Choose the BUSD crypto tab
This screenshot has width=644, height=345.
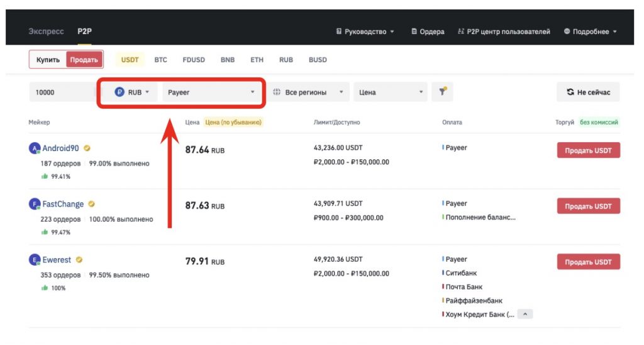[x=318, y=60]
